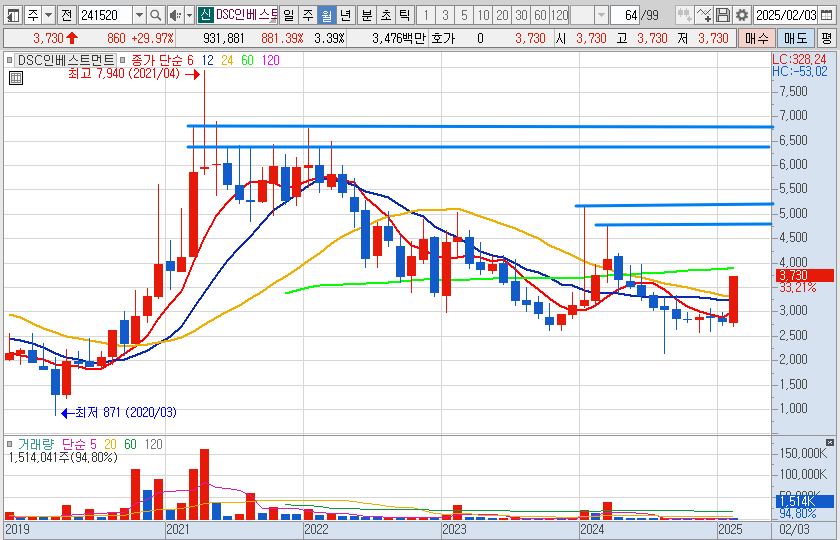Expand the 주 market type dropdown

point(49,15)
